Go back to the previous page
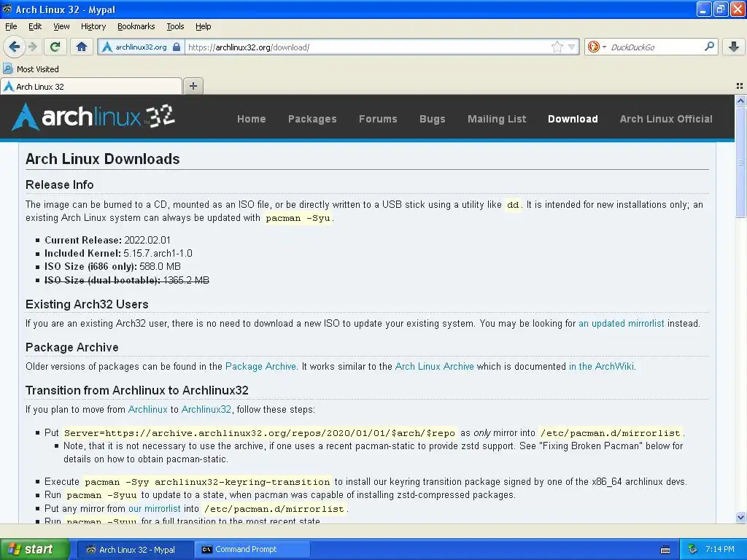Image resolution: width=747 pixels, height=560 pixels. 14,47
